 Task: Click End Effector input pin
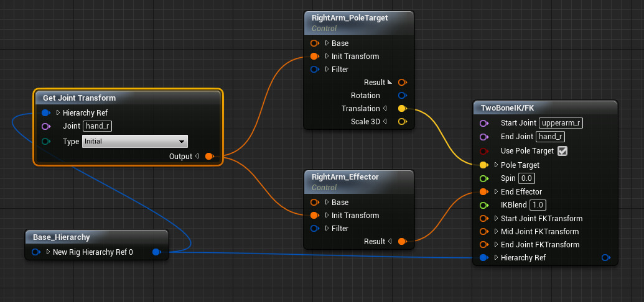(x=483, y=192)
